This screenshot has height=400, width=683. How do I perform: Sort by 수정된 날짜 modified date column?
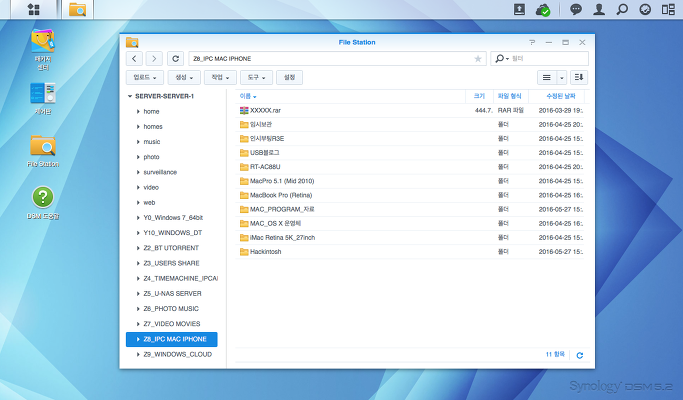[561, 96]
